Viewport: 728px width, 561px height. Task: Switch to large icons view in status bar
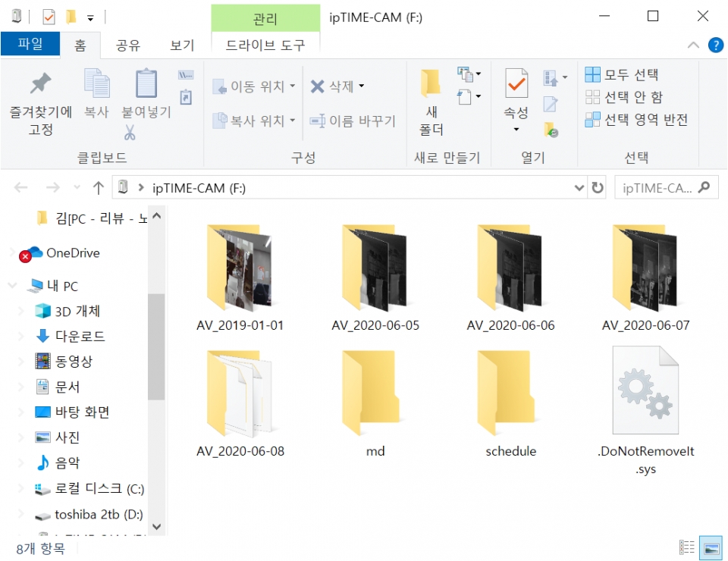point(710,547)
